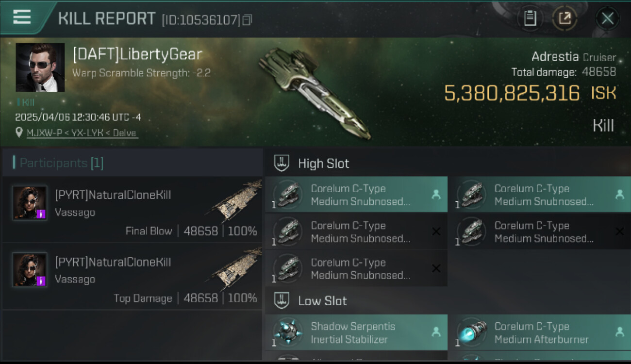Copy the kill report ID
Viewport: 631px width, 364px height.
(x=248, y=20)
